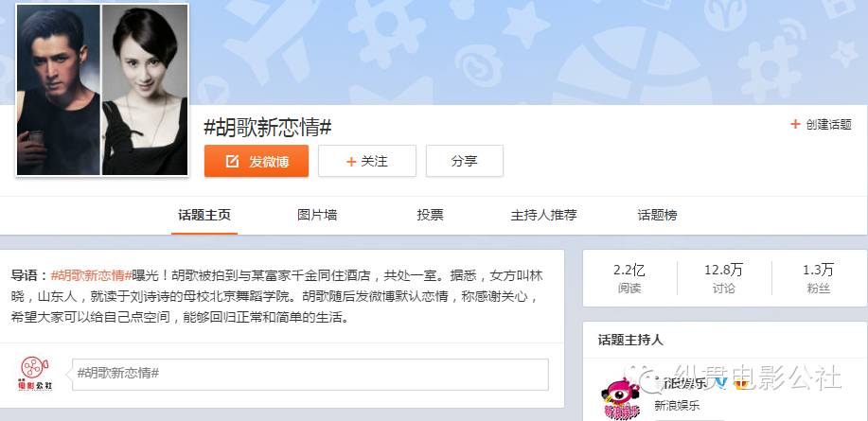Click the verified badge beside 新浪娱乐
This screenshot has height=421, width=868.
[719, 383]
